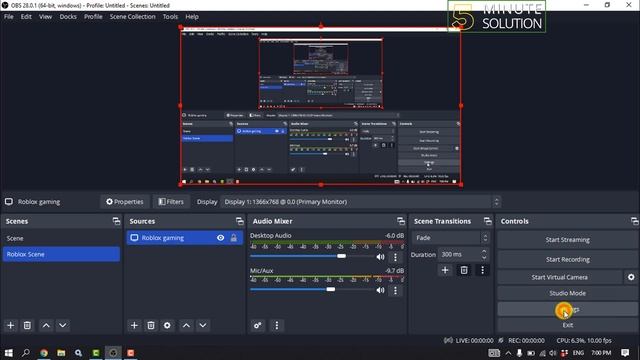Remove selected source with trash icon
640x360 pixels.
coord(151,325)
